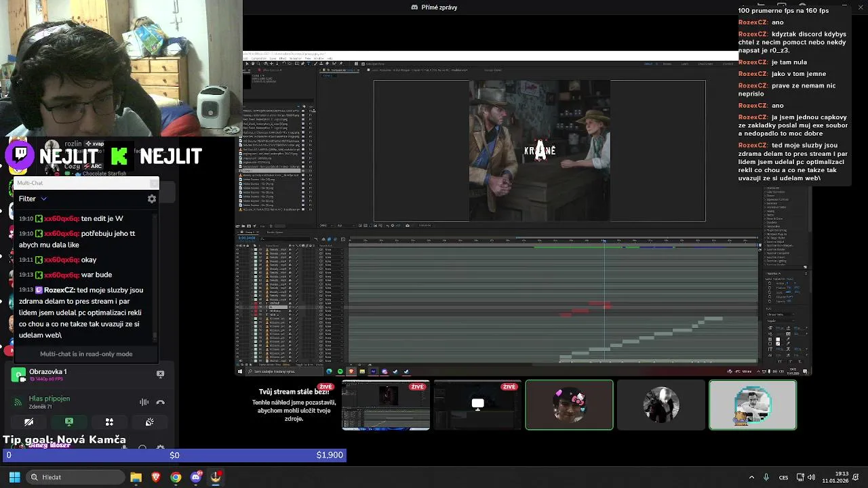The width and height of the screenshot is (868, 488).
Task: Click the chat line "jako v tom jemne"
Action: pos(799,74)
